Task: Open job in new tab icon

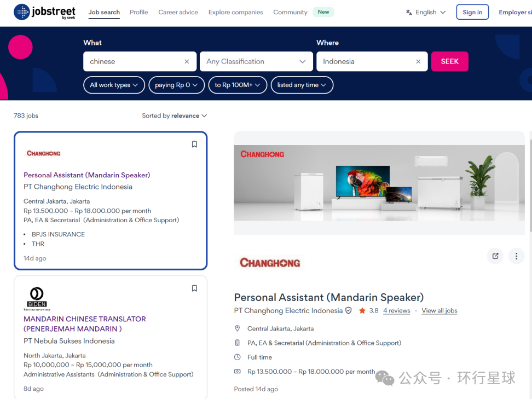Action: click(x=495, y=256)
